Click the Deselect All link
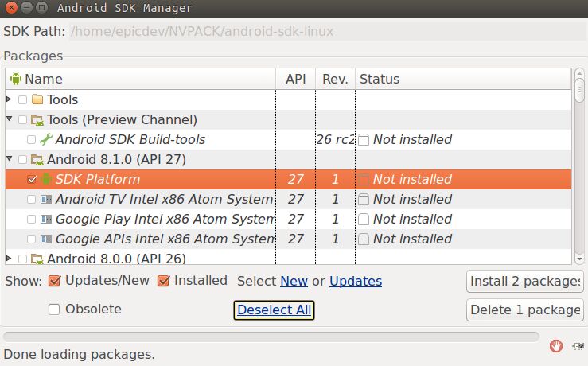Screen dimensions: 588x366 [275, 310]
